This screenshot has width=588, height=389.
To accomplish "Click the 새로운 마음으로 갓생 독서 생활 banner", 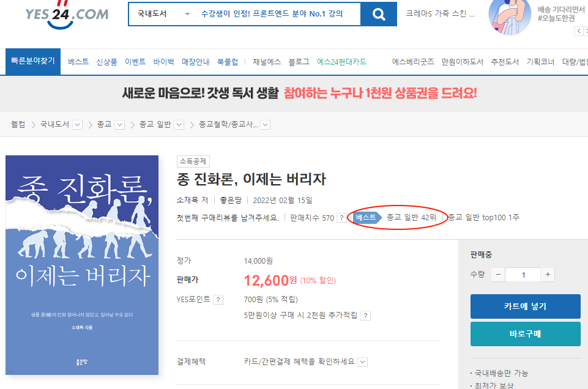I will click(x=299, y=94).
